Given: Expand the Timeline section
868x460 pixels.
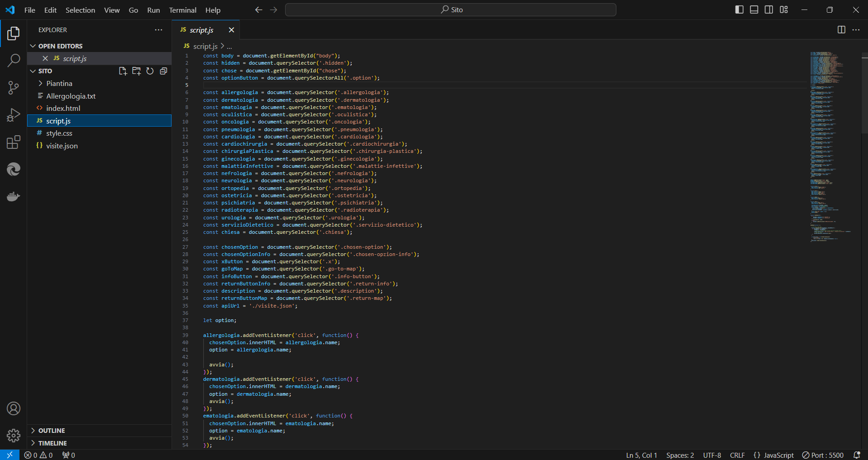Looking at the screenshot, I should point(100,443).
